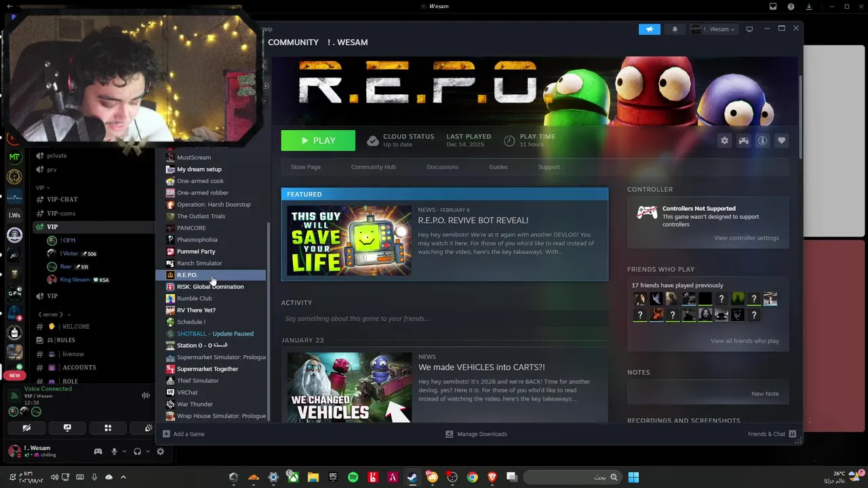This screenshot has height=488, width=868.
Task: Select RISK: Global Domination in library
Action: pyautogui.click(x=212, y=287)
